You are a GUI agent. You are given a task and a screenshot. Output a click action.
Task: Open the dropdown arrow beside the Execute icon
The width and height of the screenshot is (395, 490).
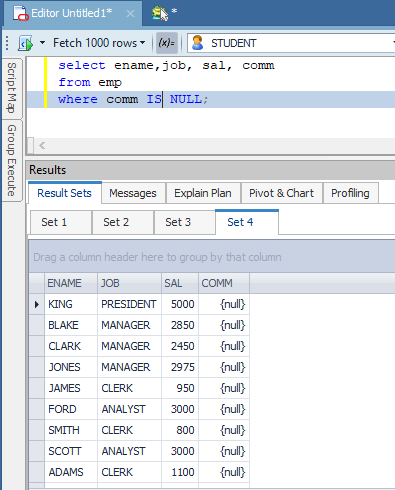point(42,43)
